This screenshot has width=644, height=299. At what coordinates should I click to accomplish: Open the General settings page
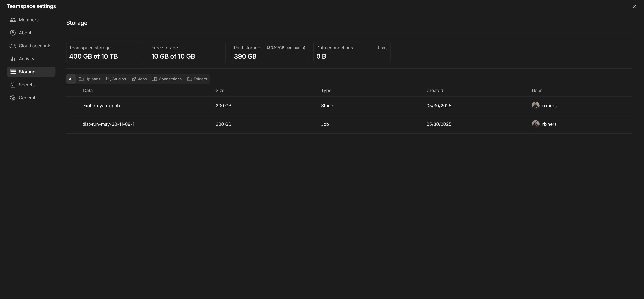pos(31,98)
